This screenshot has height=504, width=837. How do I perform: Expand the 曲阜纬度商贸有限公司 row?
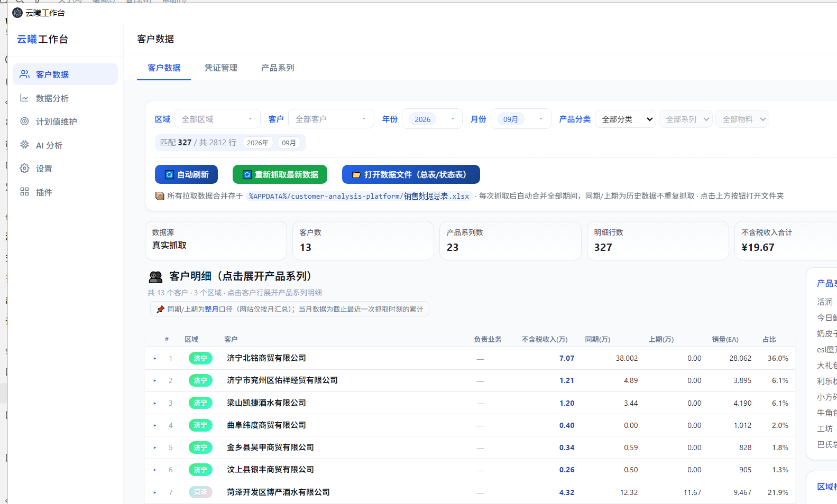155,425
